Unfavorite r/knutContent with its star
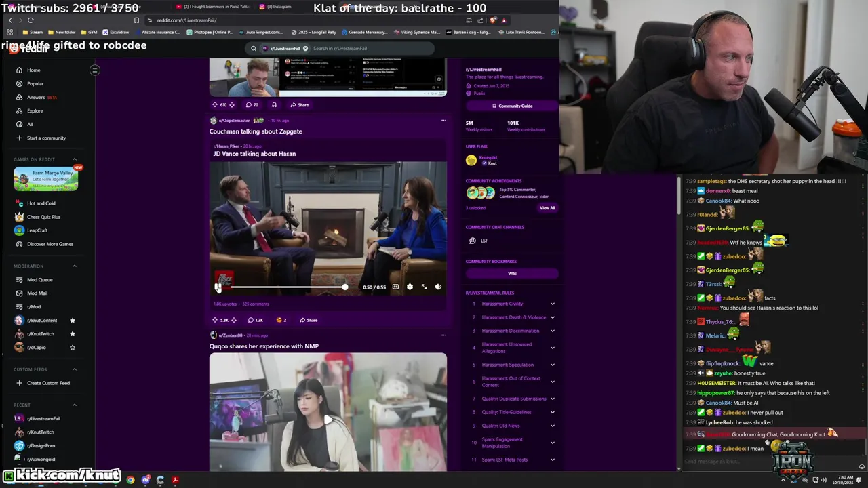The image size is (868, 488). click(x=73, y=320)
